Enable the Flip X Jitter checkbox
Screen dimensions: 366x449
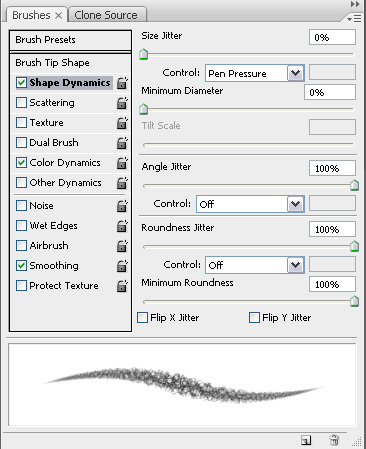tap(142, 317)
